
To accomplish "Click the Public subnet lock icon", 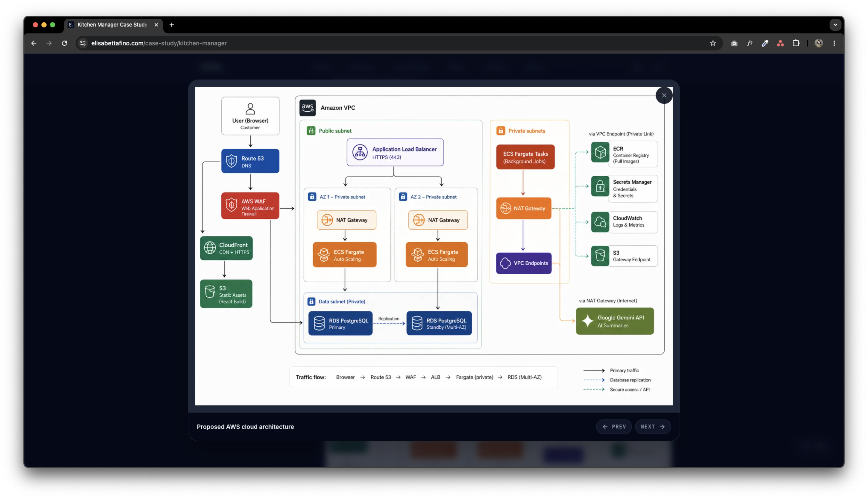I will (x=311, y=131).
